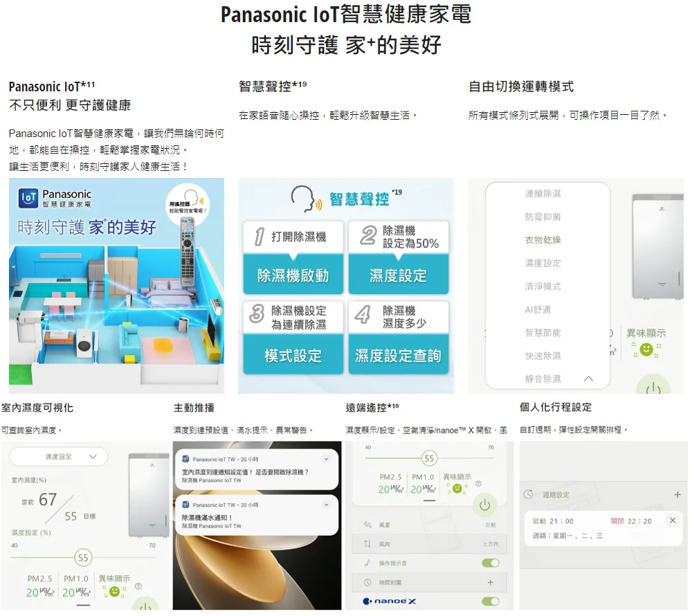Viewport: 692px width, 616px height.
Task: Click the page indicator bar under PM1.0 in 遠端遙控
Action: point(430,500)
